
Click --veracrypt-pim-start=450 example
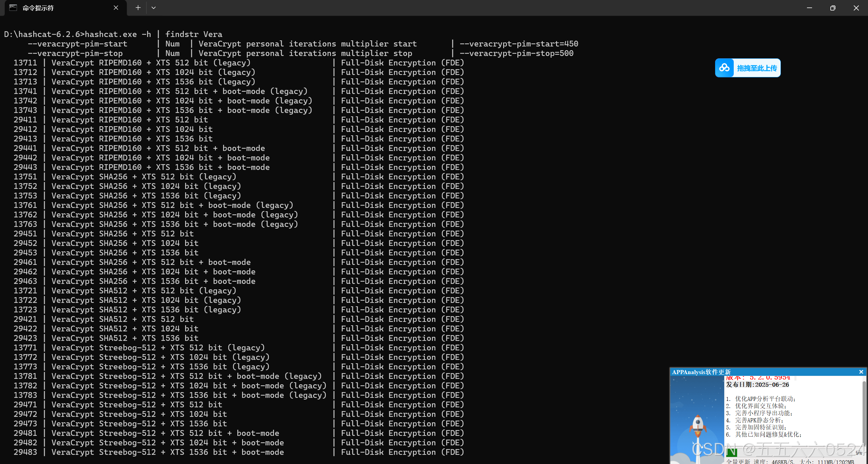519,44
